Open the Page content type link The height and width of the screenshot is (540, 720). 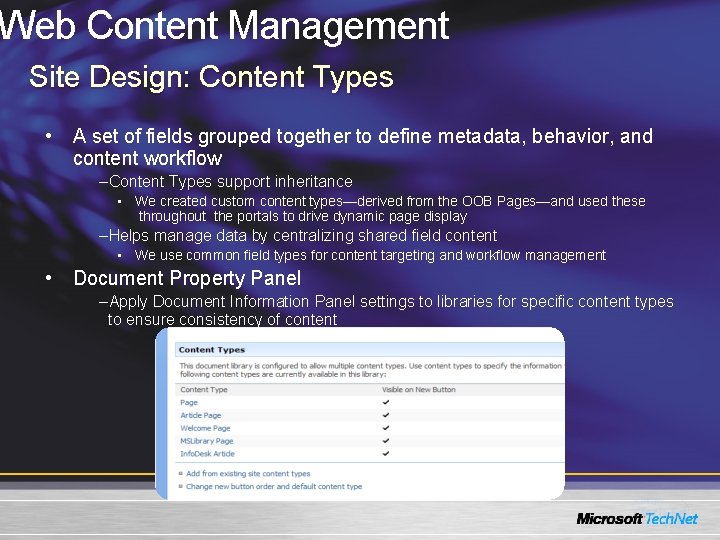[x=189, y=403]
